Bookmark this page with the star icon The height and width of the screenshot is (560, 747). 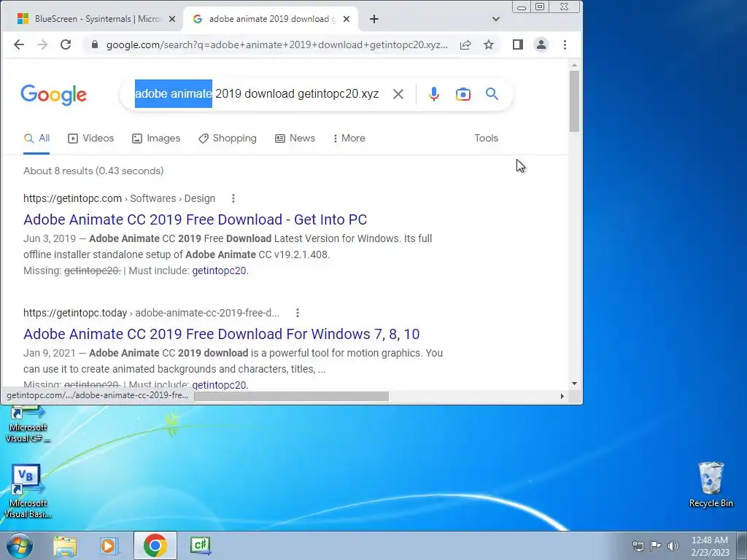(489, 44)
